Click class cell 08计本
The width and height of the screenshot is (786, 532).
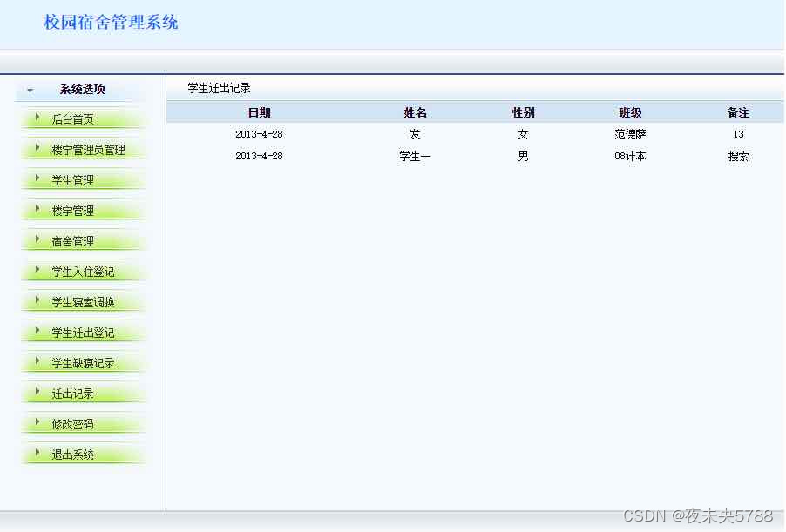pyautogui.click(x=630, y=157)
